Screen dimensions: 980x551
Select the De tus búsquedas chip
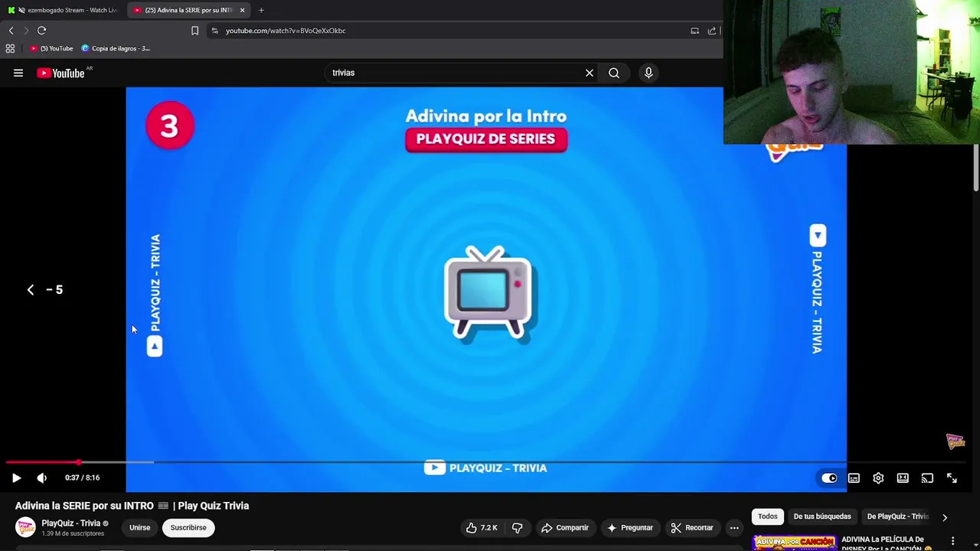click(822, 517)
